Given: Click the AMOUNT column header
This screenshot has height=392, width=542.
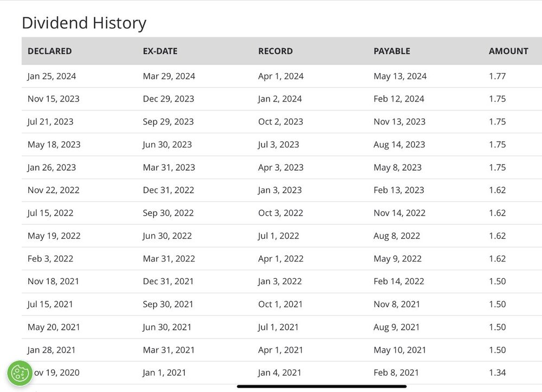Looking at the screenshot, I should [508, 51].
